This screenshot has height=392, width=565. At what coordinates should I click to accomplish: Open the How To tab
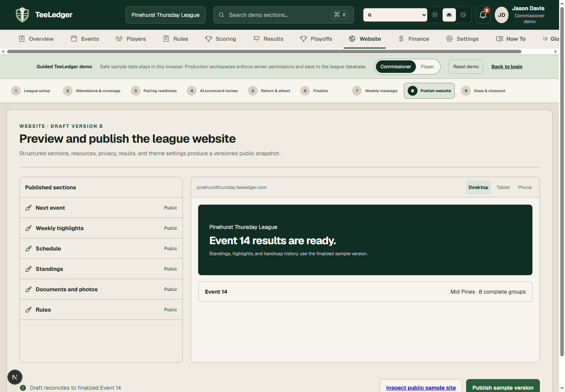[x=511, y=39]
